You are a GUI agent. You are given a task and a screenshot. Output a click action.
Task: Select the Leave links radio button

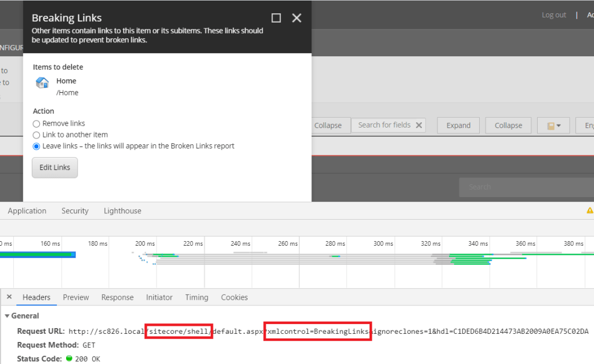pos(37,146)
